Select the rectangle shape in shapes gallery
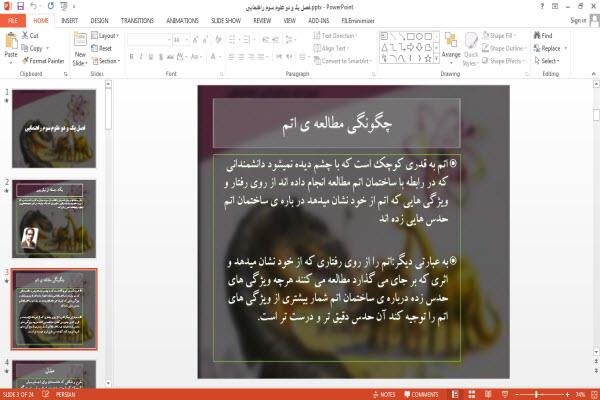 coord(411,36)
